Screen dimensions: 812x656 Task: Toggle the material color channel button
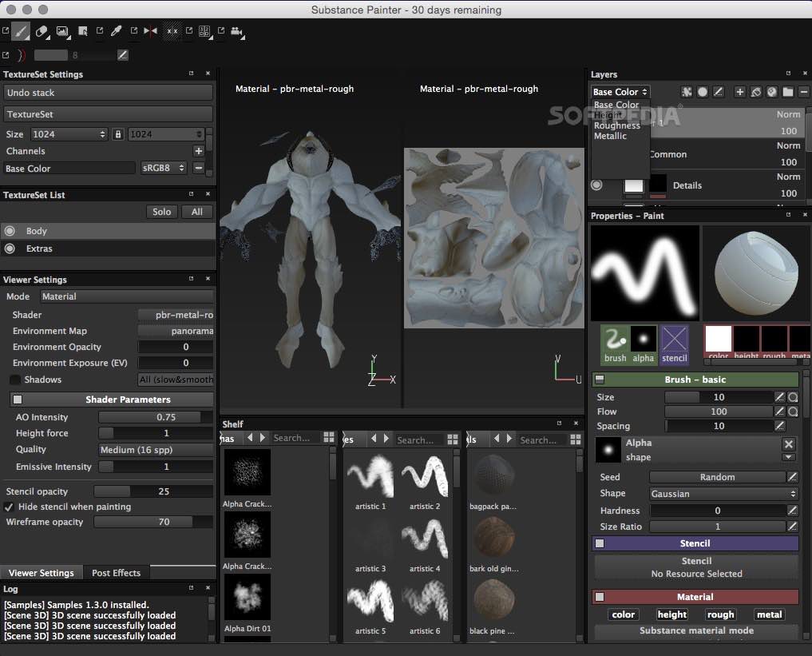[623, 614]
